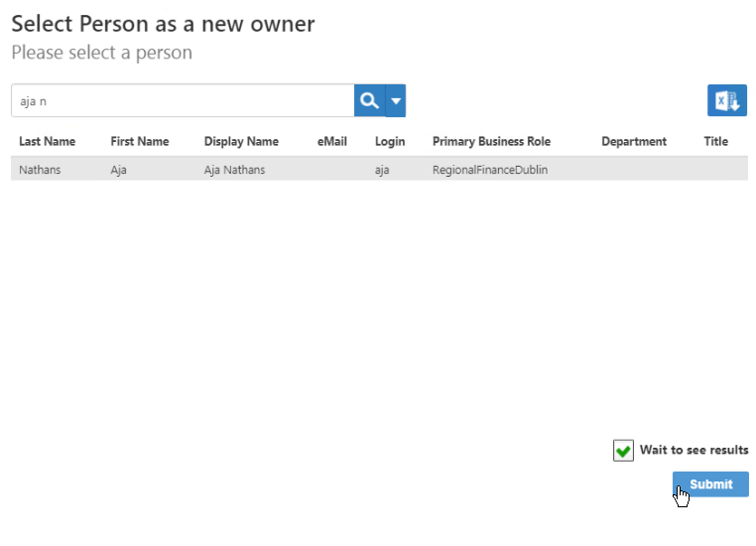The image size is (756, 546).
Task: Click the Title column header
Action: (716, 142)
